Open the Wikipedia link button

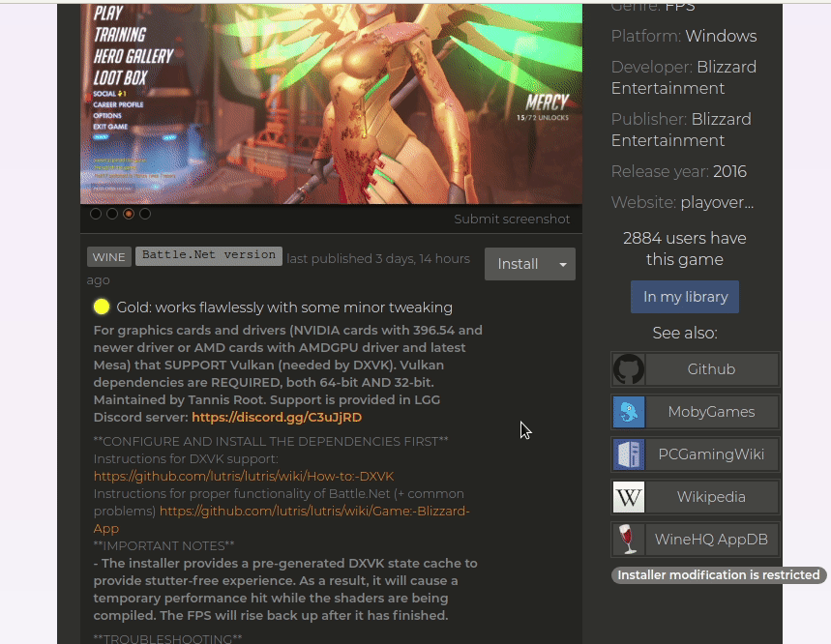[711, 497]
